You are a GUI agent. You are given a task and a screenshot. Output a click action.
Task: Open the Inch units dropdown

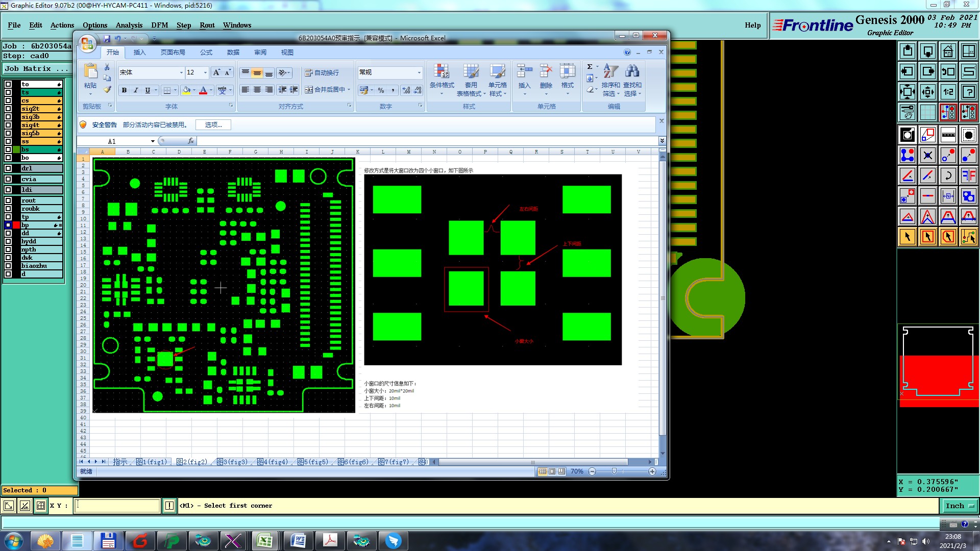click(x=959, y=506)
